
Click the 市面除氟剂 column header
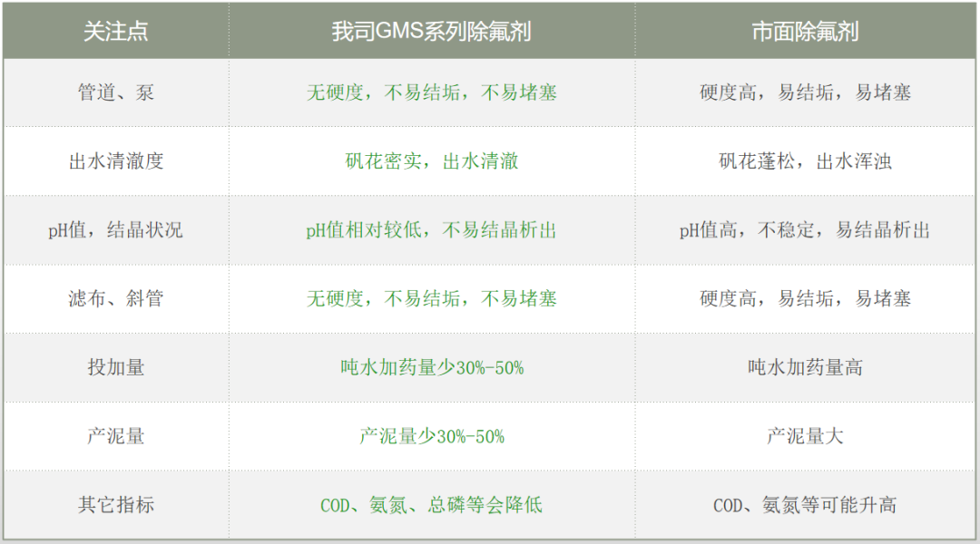(805, 32)
